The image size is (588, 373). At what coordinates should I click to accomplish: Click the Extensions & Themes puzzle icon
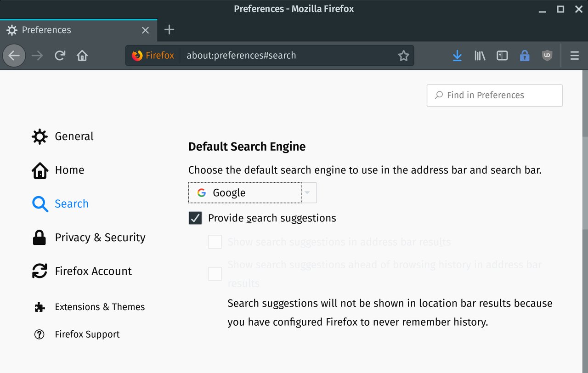click(x=40, y=307)
